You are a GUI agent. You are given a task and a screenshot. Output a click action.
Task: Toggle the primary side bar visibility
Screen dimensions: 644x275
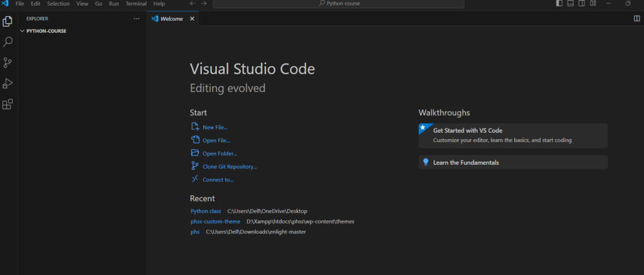pyautogui.click(x=559, y=4)
